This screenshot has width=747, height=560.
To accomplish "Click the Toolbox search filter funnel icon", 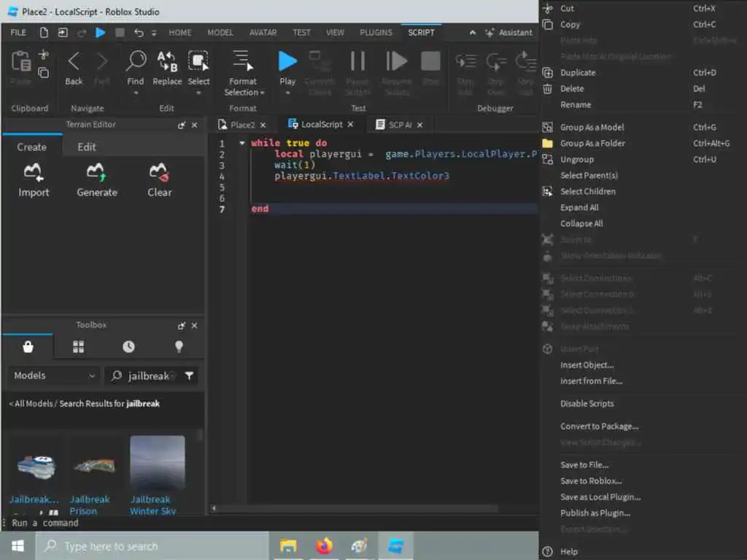I will pyautogui.click(x=189, y=376).
